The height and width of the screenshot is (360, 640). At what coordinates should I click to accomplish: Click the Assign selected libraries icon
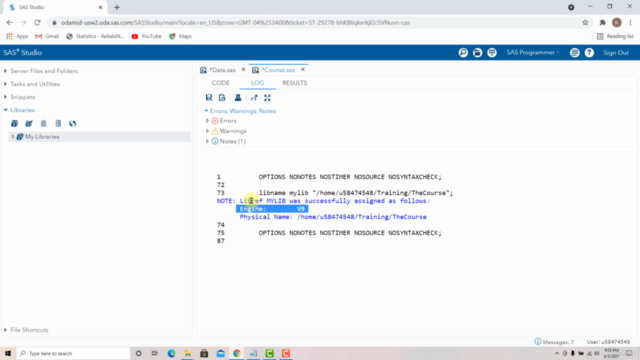coord(29,123)
